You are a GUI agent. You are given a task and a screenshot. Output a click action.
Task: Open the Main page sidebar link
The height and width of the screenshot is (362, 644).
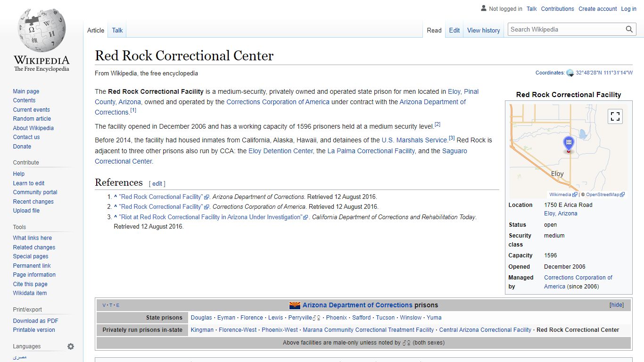(x=26, y=91)
